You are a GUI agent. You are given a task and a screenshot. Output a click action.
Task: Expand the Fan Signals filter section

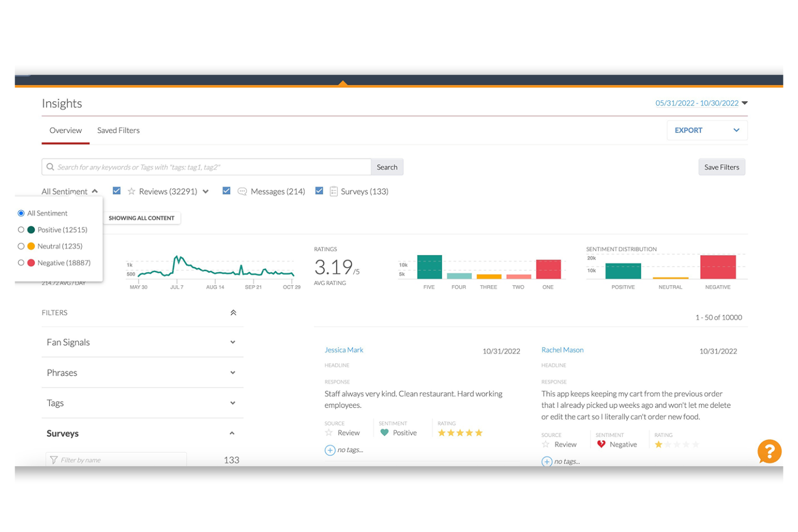coord(232,342)
